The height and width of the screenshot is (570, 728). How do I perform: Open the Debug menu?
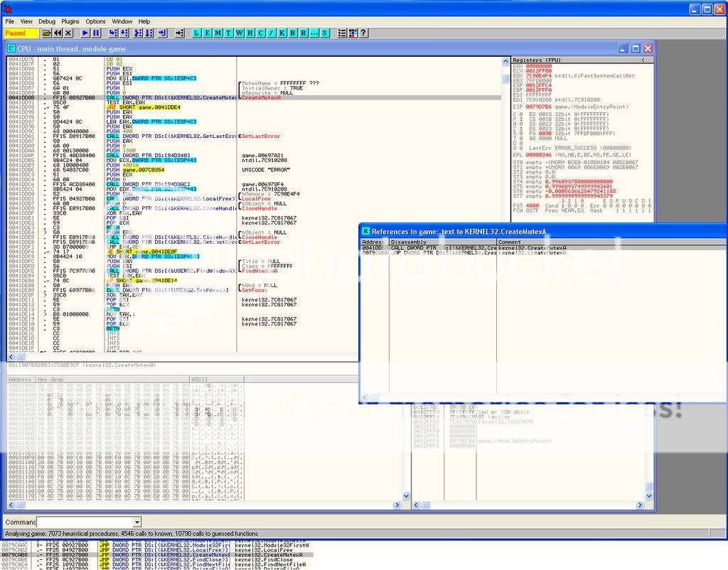click(x=47, y=21)
